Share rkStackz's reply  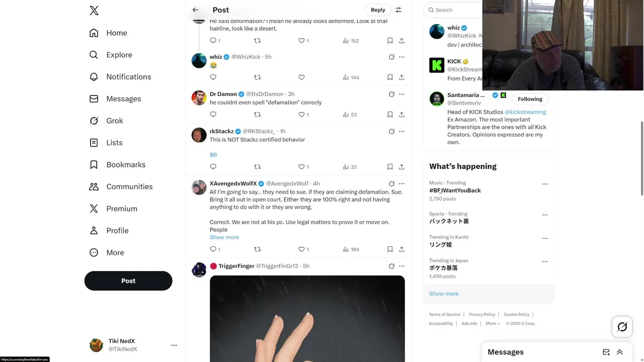click(x=401, y=167)
